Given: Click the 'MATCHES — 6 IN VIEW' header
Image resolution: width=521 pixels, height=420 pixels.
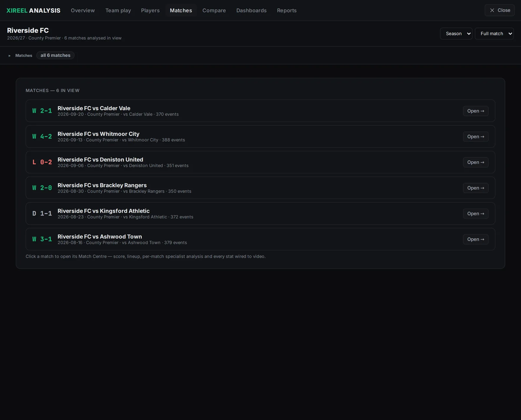Looking at the screenshot, I should click(x=52, y=91).
